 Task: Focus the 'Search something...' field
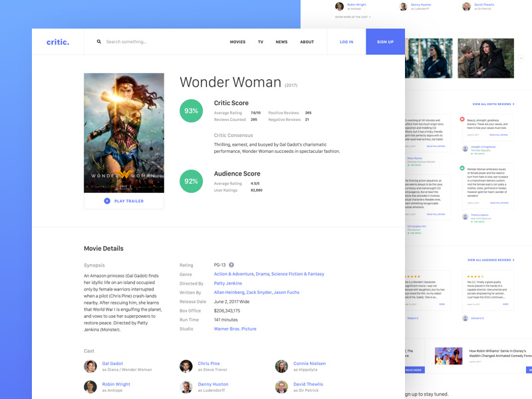click(x=126, y=42)
